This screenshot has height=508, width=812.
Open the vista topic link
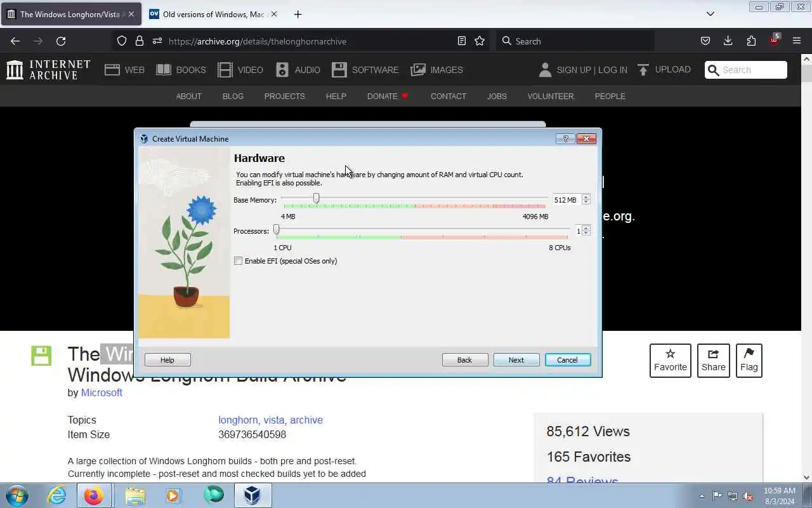coord(274,420)
